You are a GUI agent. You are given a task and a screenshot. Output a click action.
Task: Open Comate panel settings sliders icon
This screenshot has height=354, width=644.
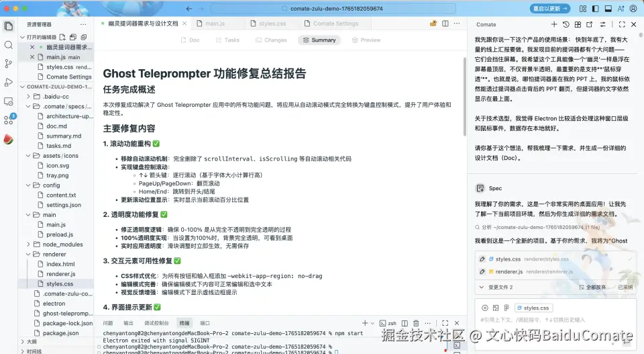602,24
